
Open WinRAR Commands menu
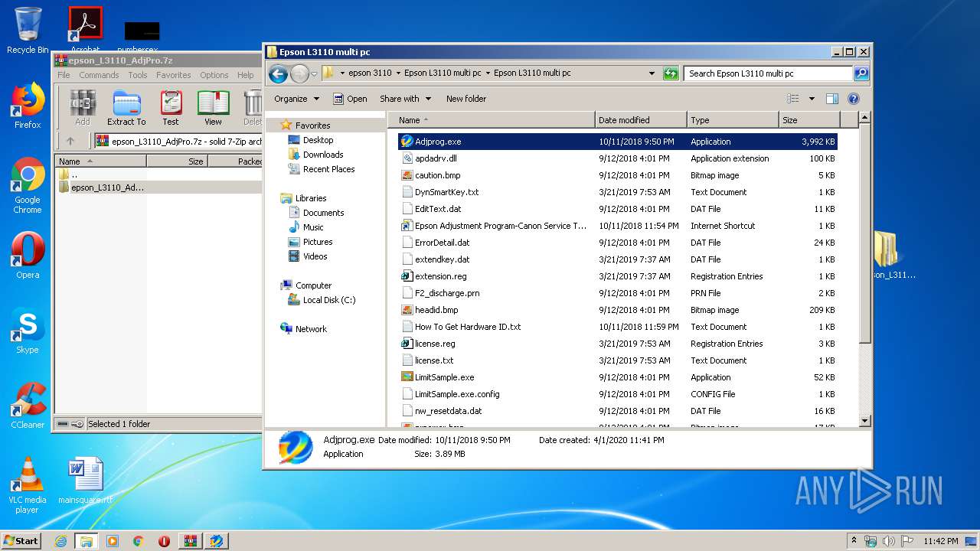tap(99, 75)
